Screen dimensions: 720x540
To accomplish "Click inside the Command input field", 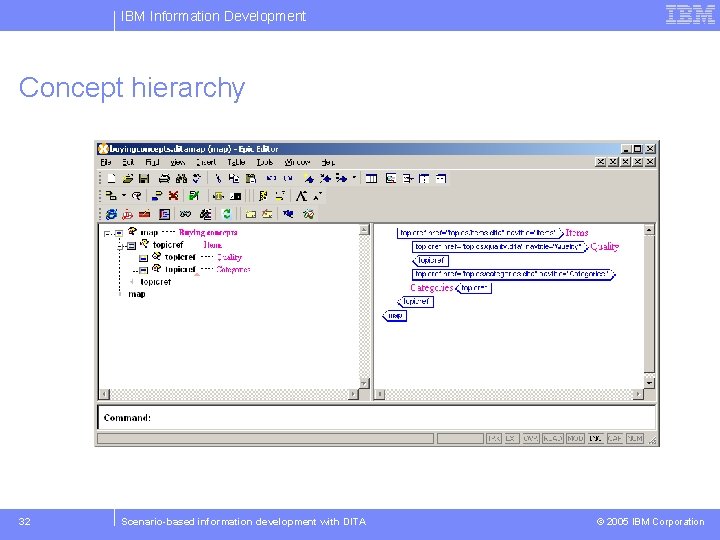I will click(377, 417).
